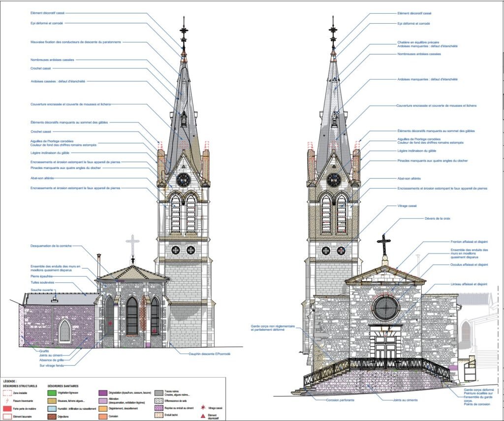The image size is (504, 421).
Task: Click the main entrance door of the facade
Action: tap(385, 347)
